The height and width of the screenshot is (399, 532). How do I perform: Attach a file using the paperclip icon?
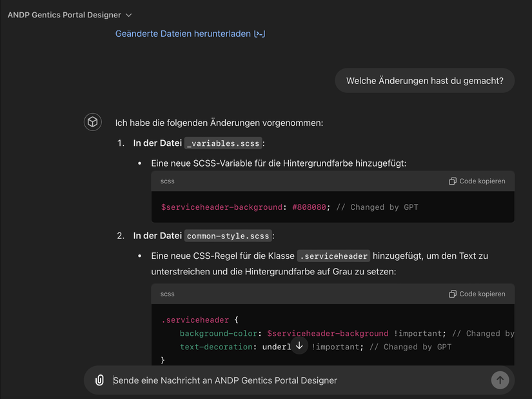point(99,380)
